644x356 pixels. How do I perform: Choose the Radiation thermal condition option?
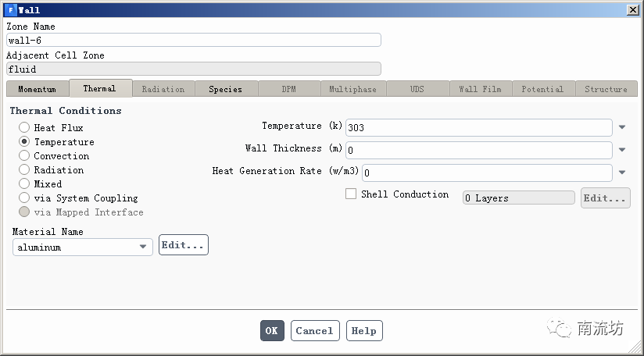(x=25, y=170)
